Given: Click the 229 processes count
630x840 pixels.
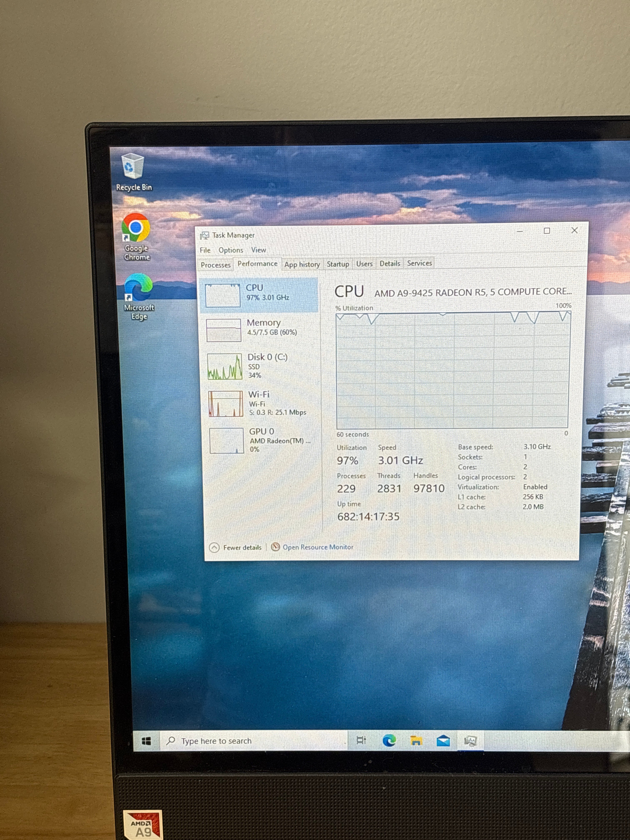Looking at the screenshot, I should point(346,489).
